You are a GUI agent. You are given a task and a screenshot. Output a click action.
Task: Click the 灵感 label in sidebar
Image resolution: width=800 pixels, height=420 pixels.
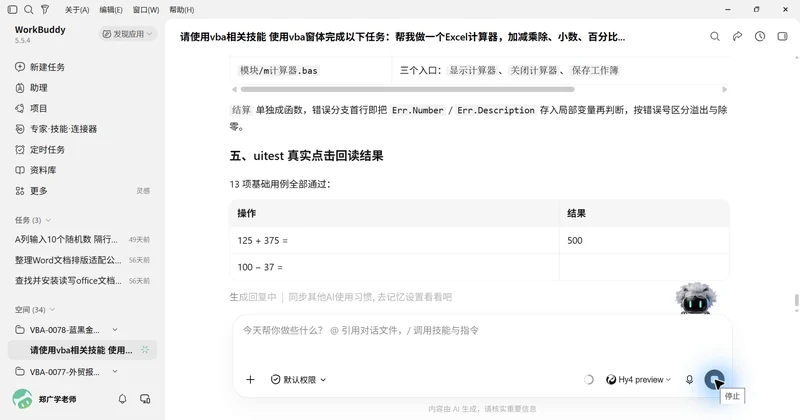coord(143,191)
